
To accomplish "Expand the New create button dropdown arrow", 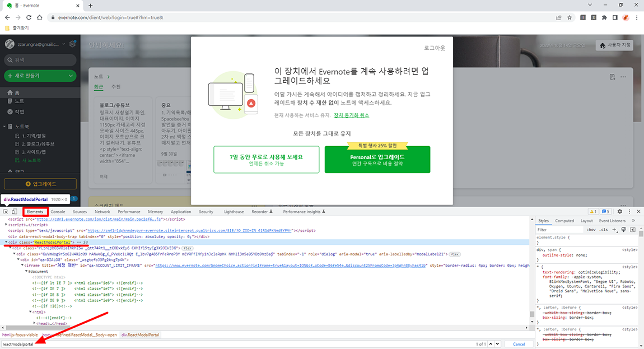I will (71, 76).
